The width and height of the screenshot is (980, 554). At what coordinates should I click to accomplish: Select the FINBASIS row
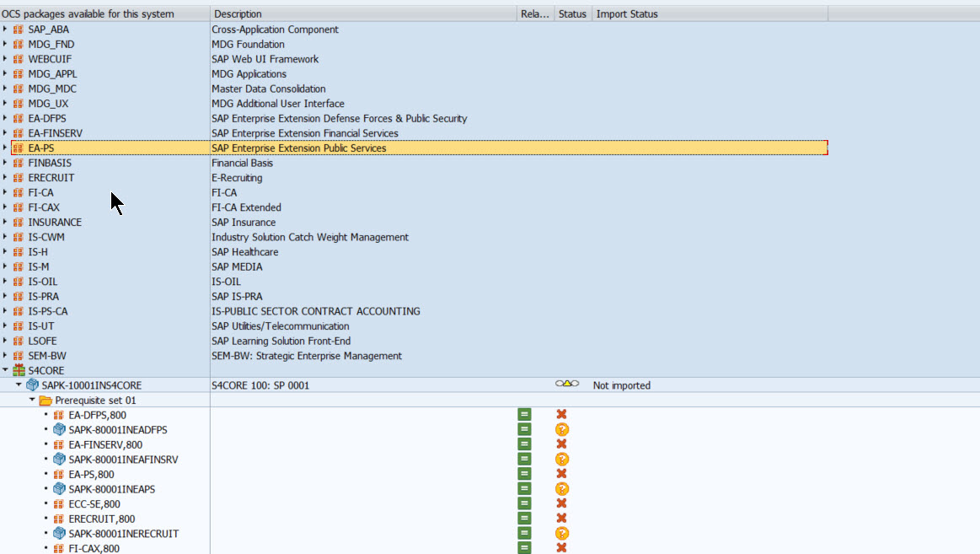point(50,163)
